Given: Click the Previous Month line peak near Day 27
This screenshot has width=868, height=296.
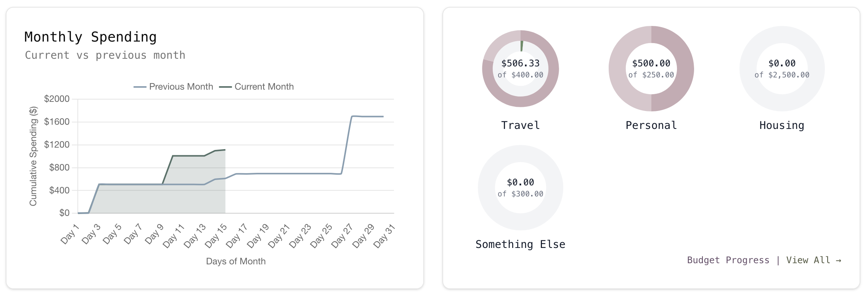Looking at the screenshot, I should tap(352, 116).
